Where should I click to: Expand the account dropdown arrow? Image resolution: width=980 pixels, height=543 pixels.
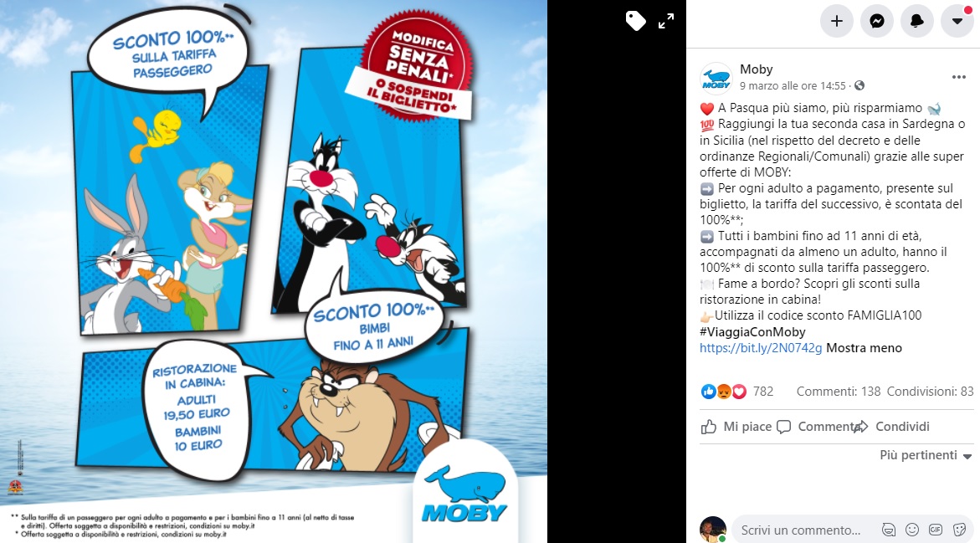point(957,21)
